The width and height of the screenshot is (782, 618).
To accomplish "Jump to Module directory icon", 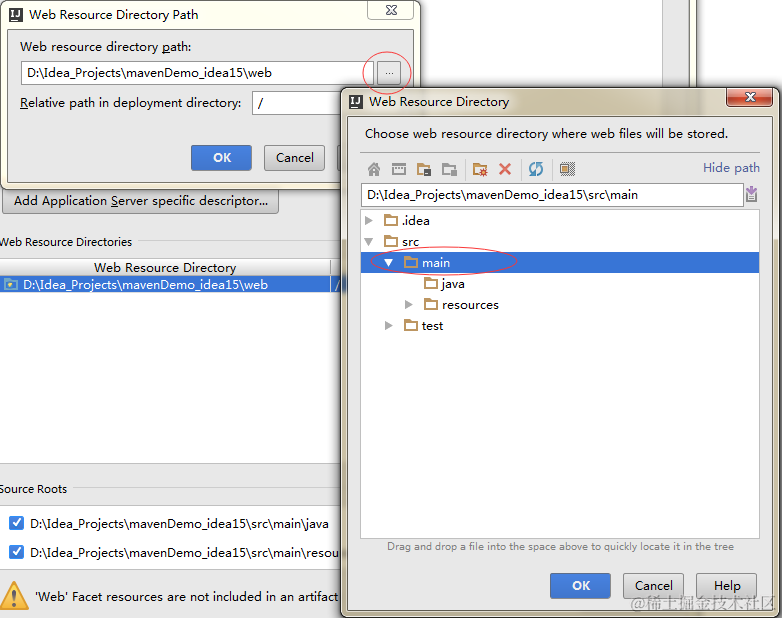I will [x=449, y=169].
